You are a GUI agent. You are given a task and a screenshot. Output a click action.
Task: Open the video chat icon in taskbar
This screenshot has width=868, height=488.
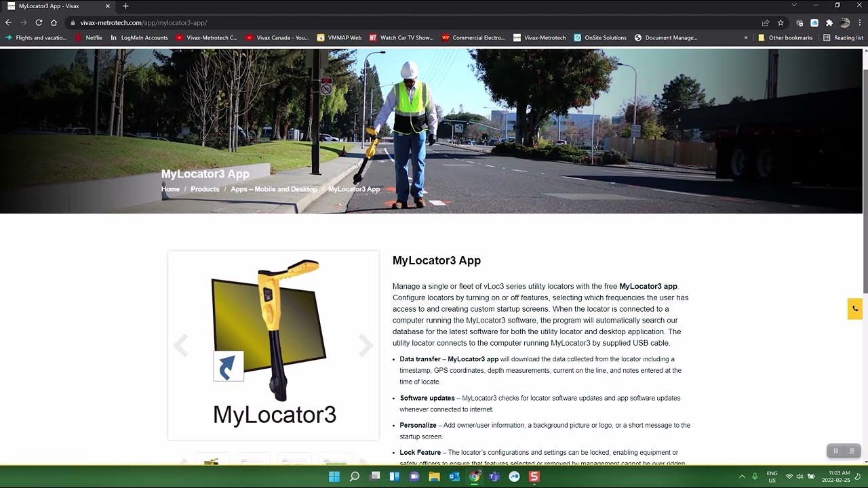(414, 476)
